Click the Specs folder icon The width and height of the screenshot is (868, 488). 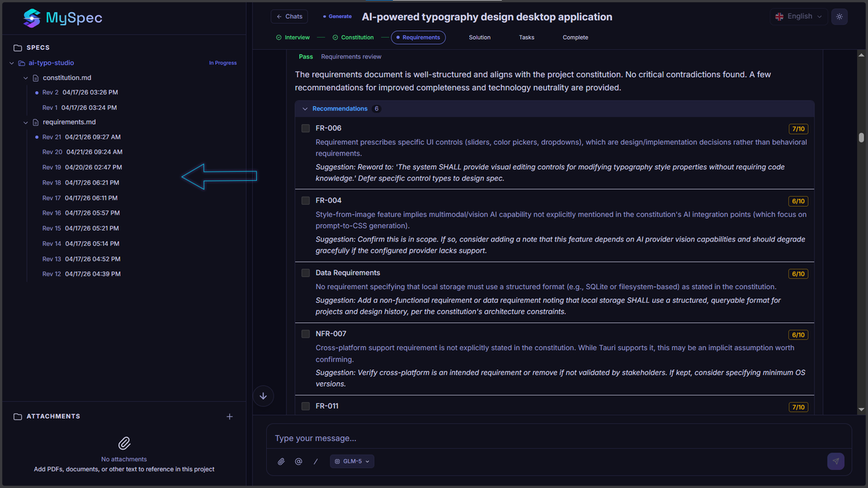coord(17,48)
